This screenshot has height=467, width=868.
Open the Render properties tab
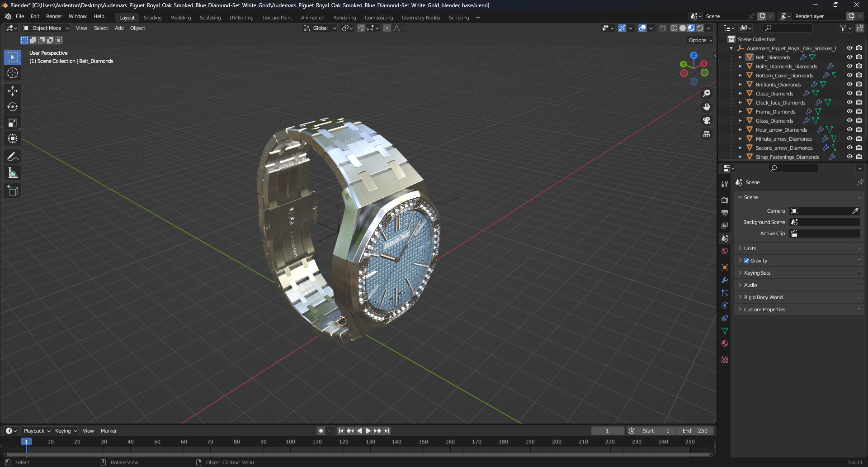tap(725, 200)
